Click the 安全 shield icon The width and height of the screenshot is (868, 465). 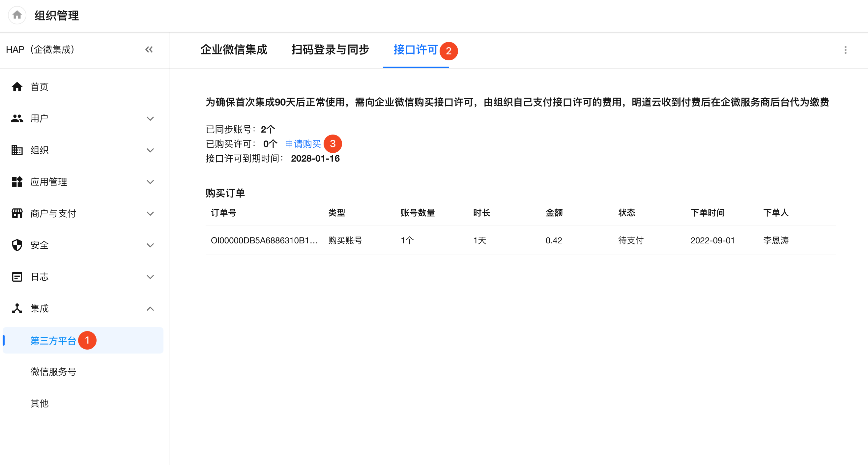[x=17, y=245]
